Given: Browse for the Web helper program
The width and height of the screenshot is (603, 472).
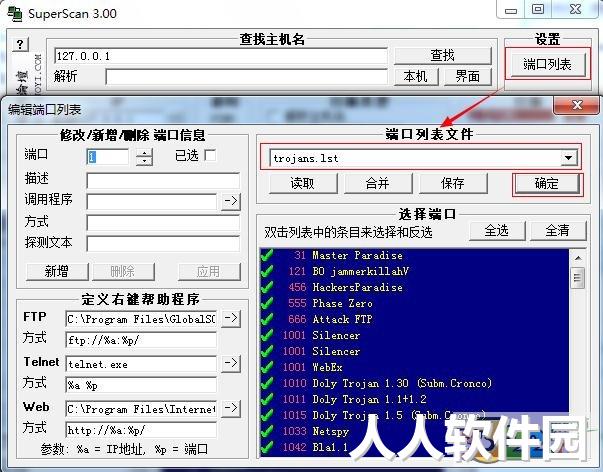Looking at the screenshot, I should pyautogui.click(x=231, y=408).
